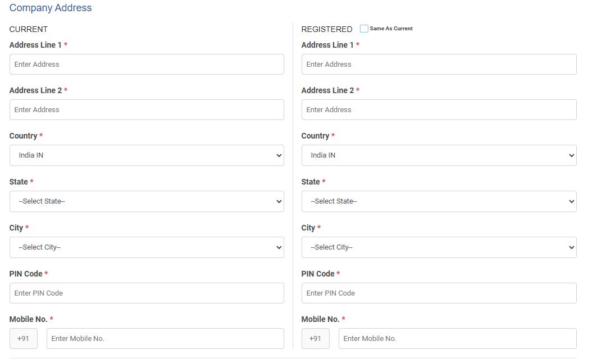Click the current PIN Code field

147,293
